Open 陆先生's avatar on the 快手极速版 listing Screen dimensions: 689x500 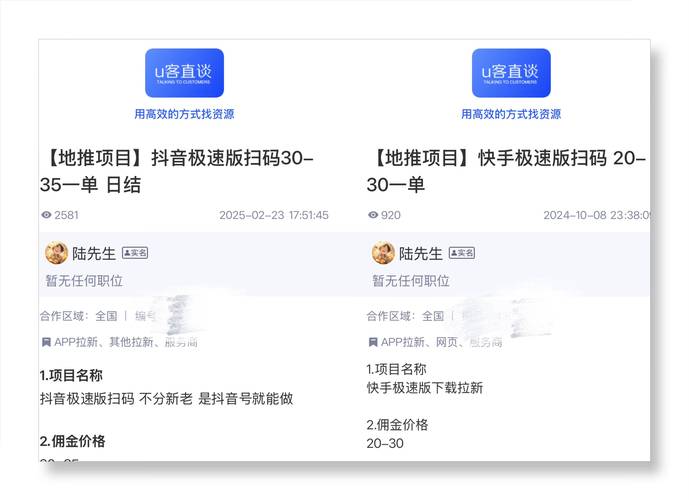(383, 253)
